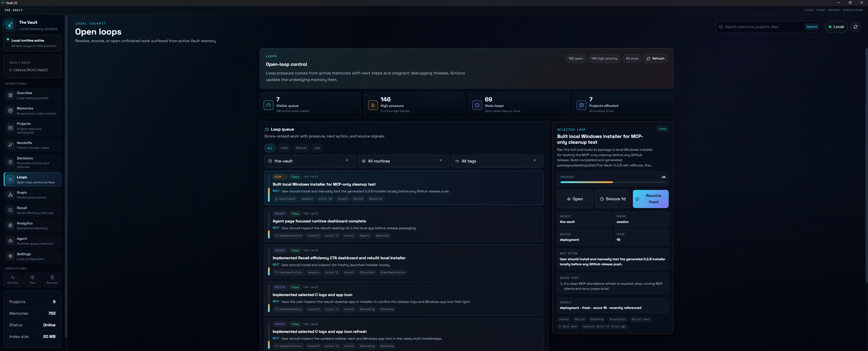Open the All tags dropdown
The image size is (868, 351).
coord(497,161)
